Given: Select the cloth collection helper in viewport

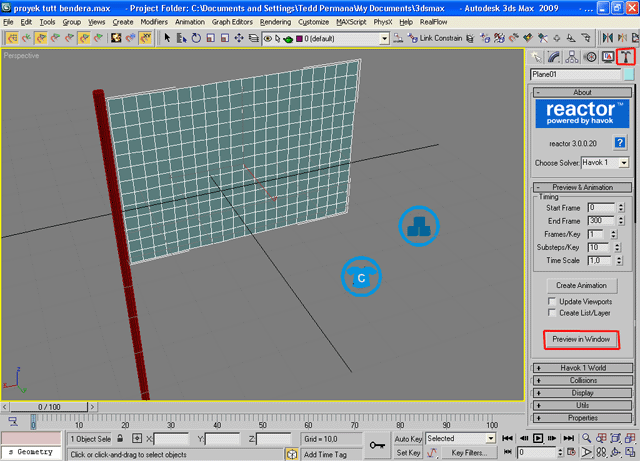Looking at the screenshot, I should pos(361,277).
